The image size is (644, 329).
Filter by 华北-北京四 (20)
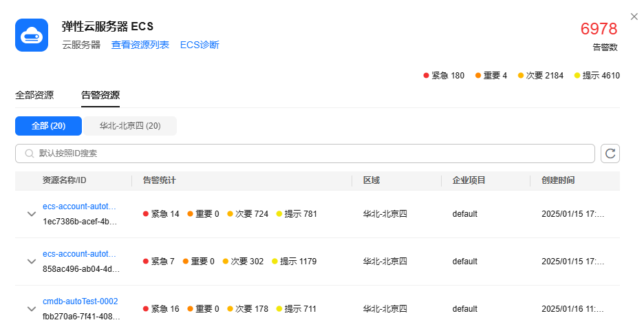point(130,126)
